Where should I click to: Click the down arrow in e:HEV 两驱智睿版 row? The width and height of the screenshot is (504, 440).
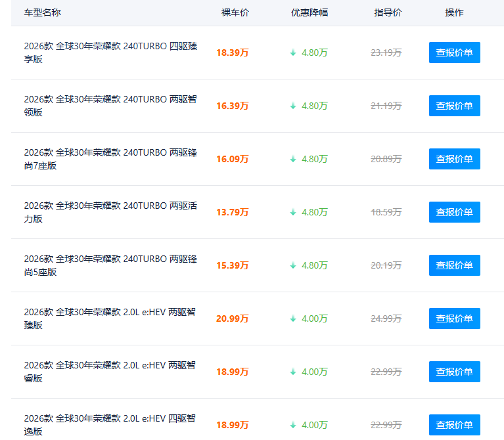click(x=293, y=372)
